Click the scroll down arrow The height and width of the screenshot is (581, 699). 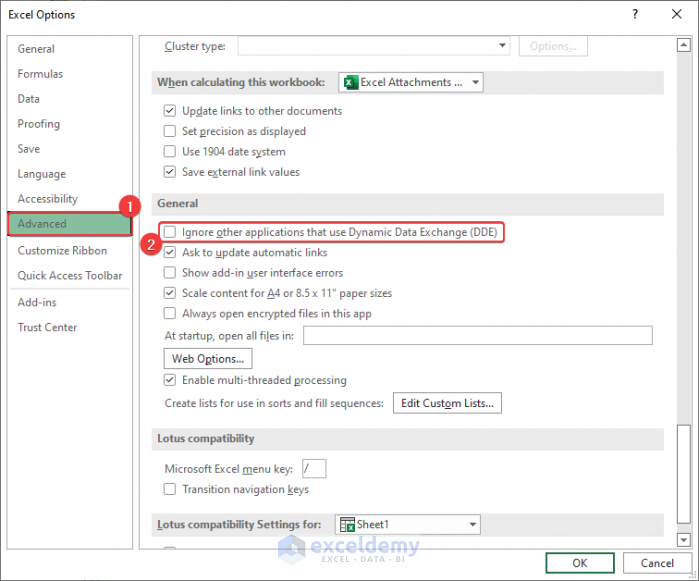pyautogui.click(x=683, y=540)
